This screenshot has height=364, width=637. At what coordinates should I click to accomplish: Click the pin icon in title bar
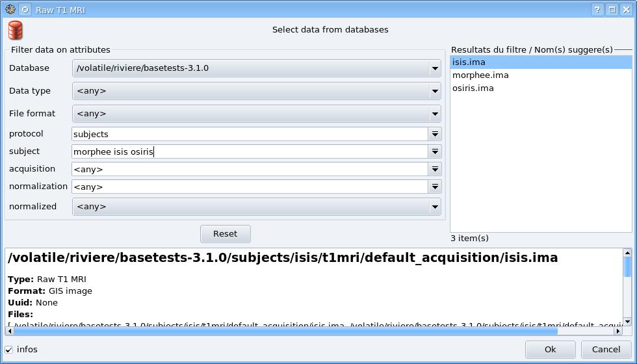click(x=25, y=10)
